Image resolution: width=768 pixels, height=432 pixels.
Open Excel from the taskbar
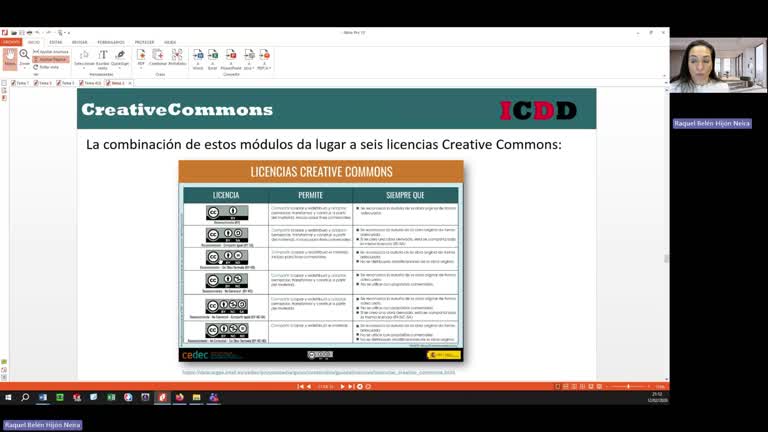tap(111, 397)
